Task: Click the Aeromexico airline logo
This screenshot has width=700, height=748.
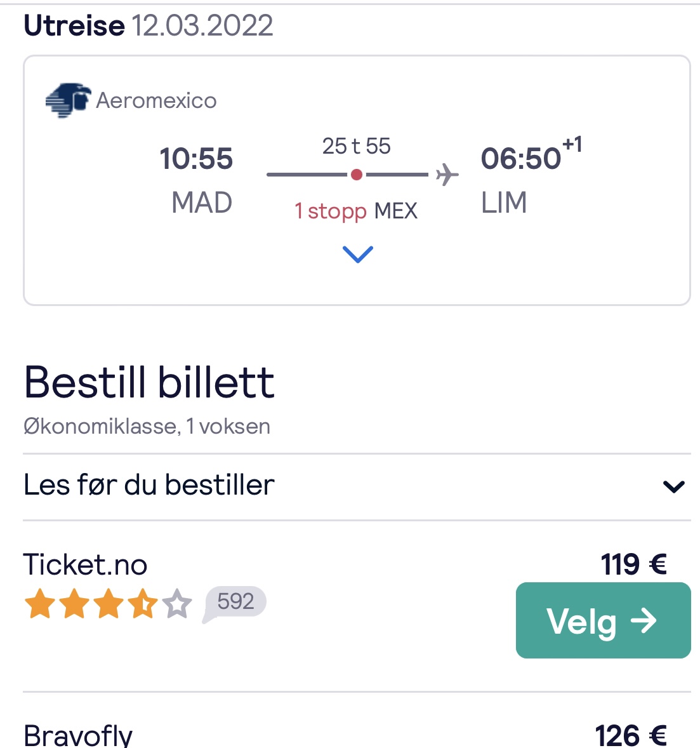Action: 68,100
